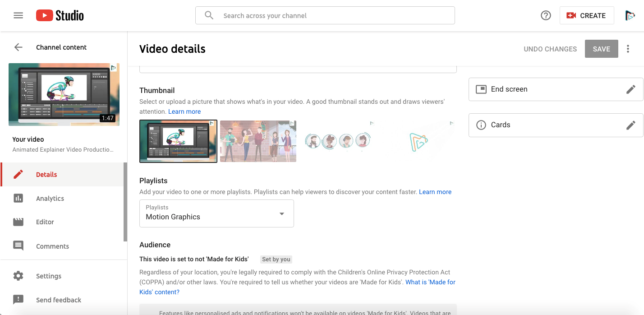644x315 pixels.
Task: Click the video preview in sidebar
Action: coord(64,94)
